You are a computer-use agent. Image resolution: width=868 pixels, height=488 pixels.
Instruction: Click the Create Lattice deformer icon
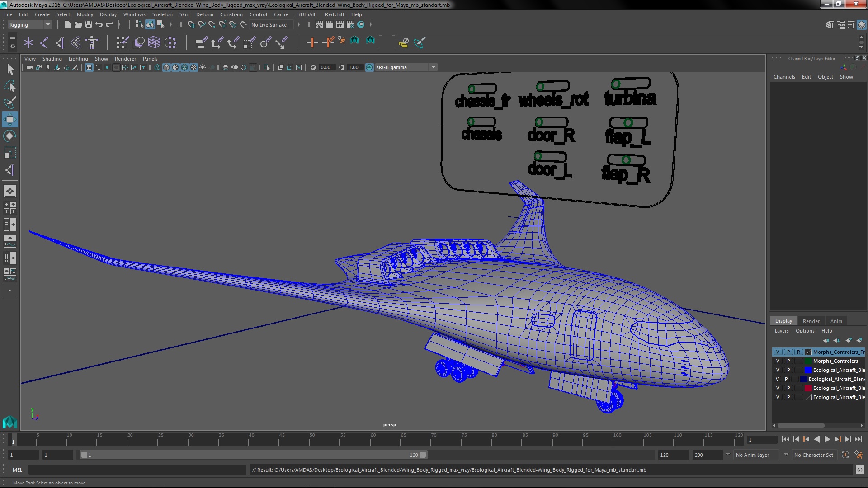[x=154, y=42]
